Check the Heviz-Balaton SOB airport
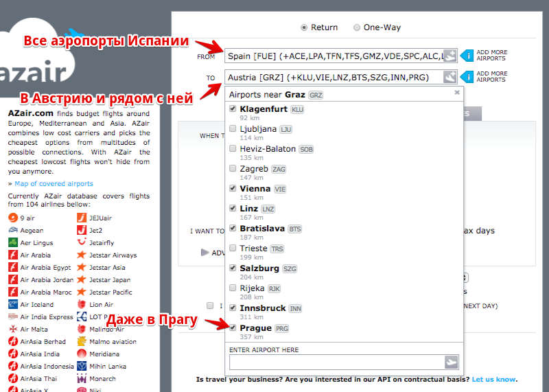The image size is (549, 392). click(x=233, y=148)
